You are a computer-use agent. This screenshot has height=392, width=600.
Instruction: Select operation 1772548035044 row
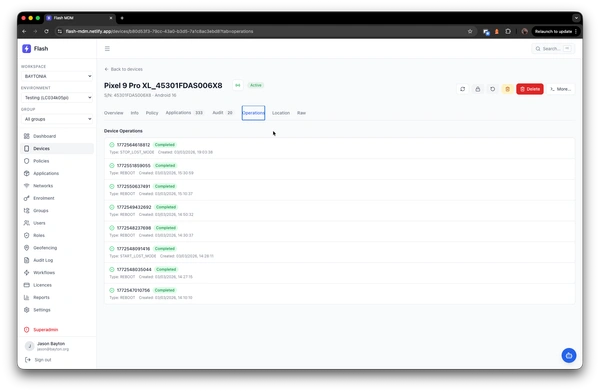click(339, 273)
